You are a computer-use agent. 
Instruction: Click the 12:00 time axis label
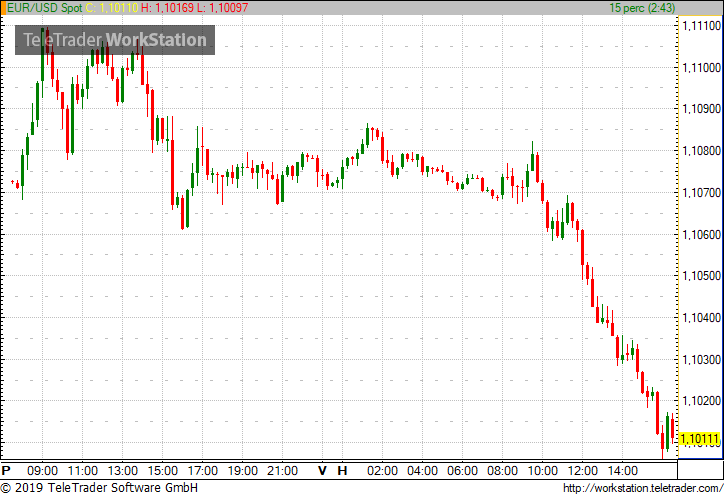(582, 471)
